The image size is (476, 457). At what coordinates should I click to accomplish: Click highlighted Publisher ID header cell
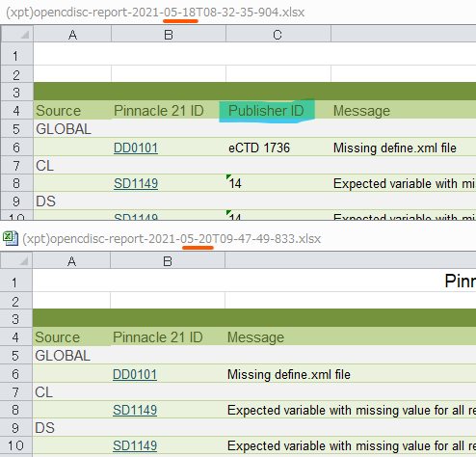tap(267, 111)
